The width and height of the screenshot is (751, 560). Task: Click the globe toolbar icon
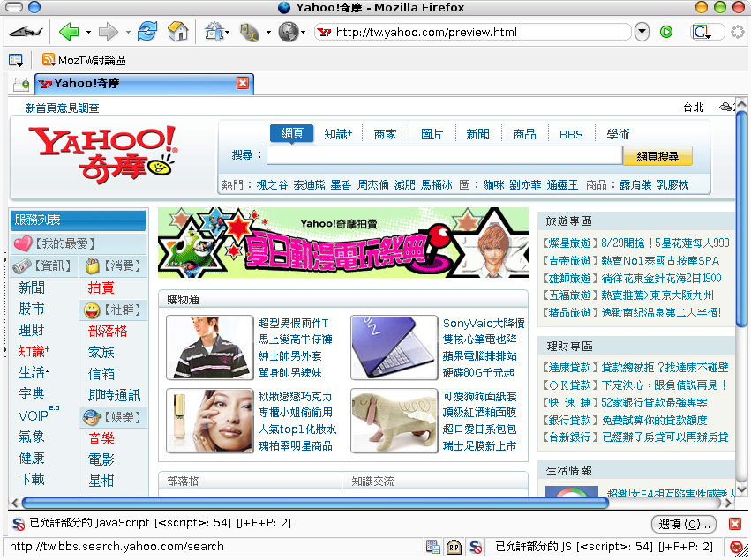(289, 32)
